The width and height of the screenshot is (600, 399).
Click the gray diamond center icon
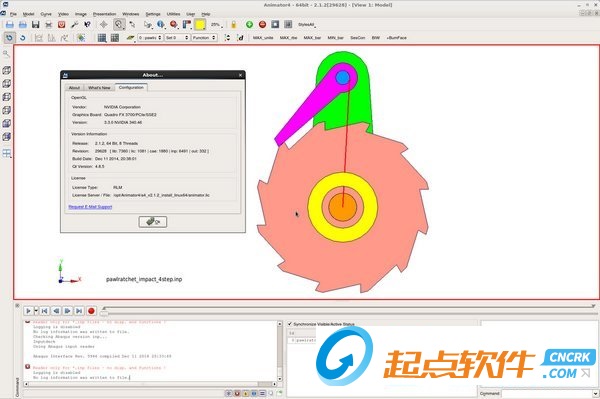(x=104, y=24)
